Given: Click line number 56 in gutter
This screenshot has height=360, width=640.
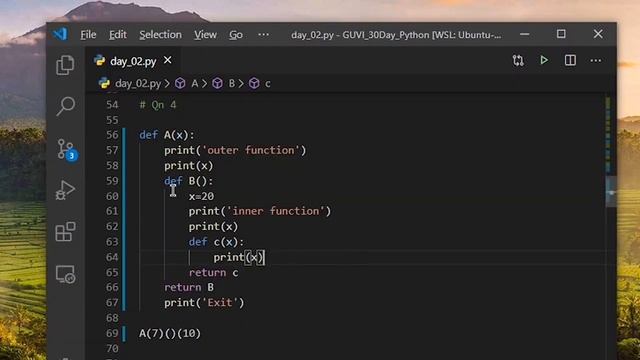Looking at the screenshot, I should pyautogui.click(x=112, y=135).
